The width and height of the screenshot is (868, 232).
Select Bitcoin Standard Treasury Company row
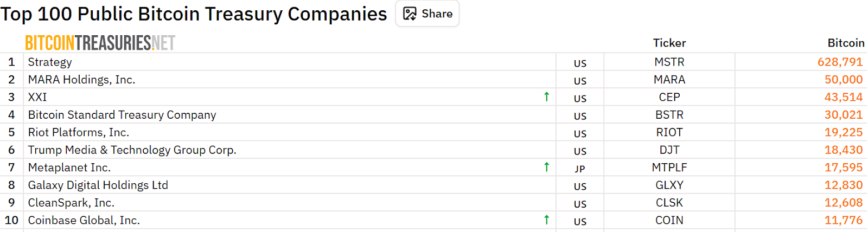(x=122, y=115)
